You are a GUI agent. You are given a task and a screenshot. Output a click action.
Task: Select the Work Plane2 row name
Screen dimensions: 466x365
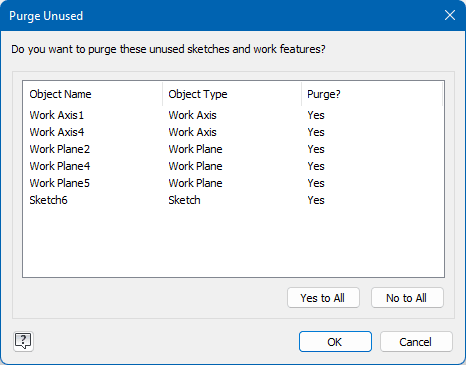60,149
